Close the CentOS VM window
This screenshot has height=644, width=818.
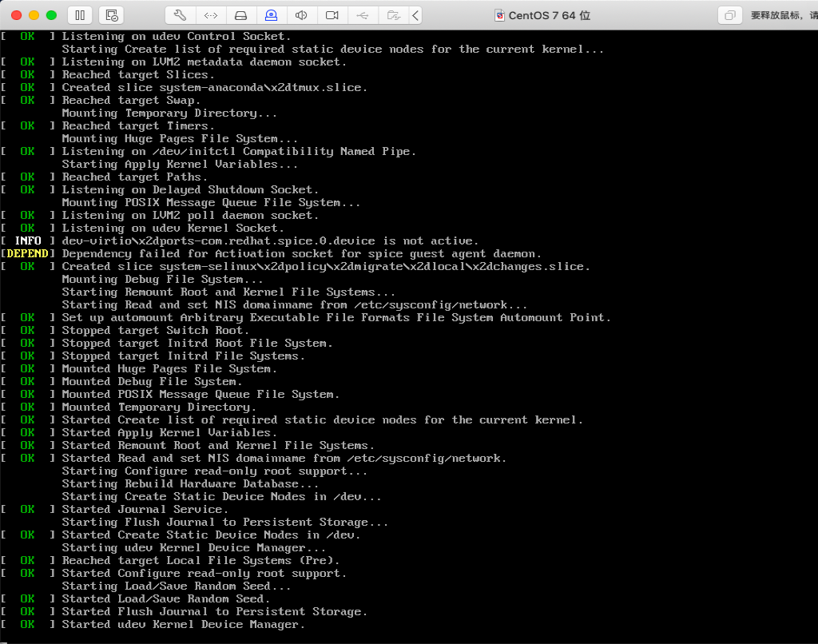[16, 15]
